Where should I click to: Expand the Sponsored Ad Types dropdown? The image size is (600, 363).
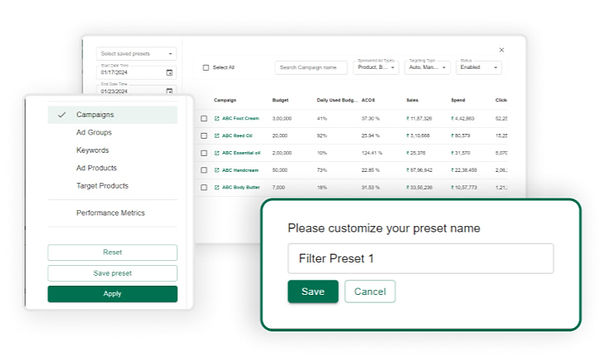(x=376, y=67)
